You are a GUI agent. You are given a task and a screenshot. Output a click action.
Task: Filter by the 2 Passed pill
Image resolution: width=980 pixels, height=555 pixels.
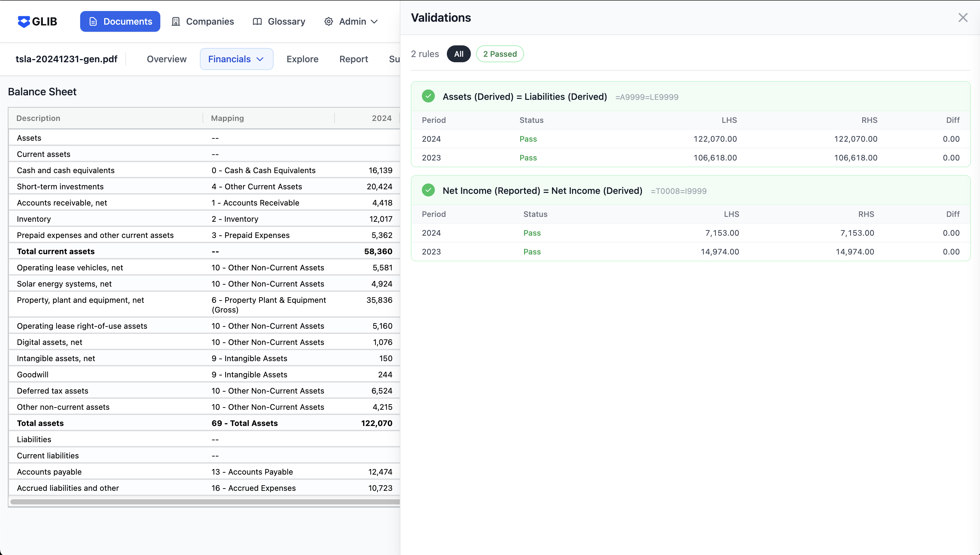(x=500, y=54)
